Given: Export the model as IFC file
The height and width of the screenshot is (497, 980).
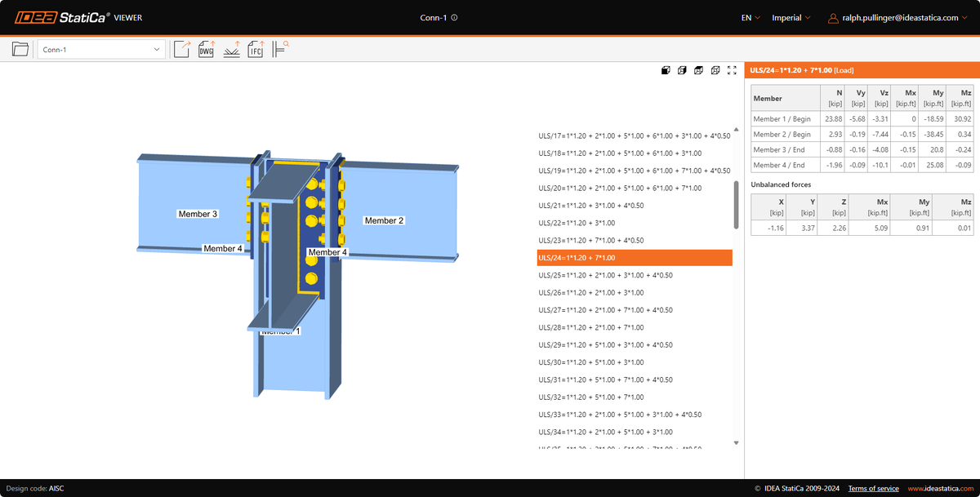Looking at the screenshot, I should (256, 50).
